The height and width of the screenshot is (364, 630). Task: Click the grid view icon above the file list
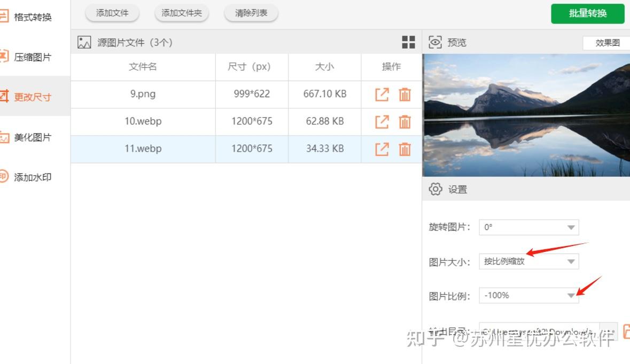point(408,42)
